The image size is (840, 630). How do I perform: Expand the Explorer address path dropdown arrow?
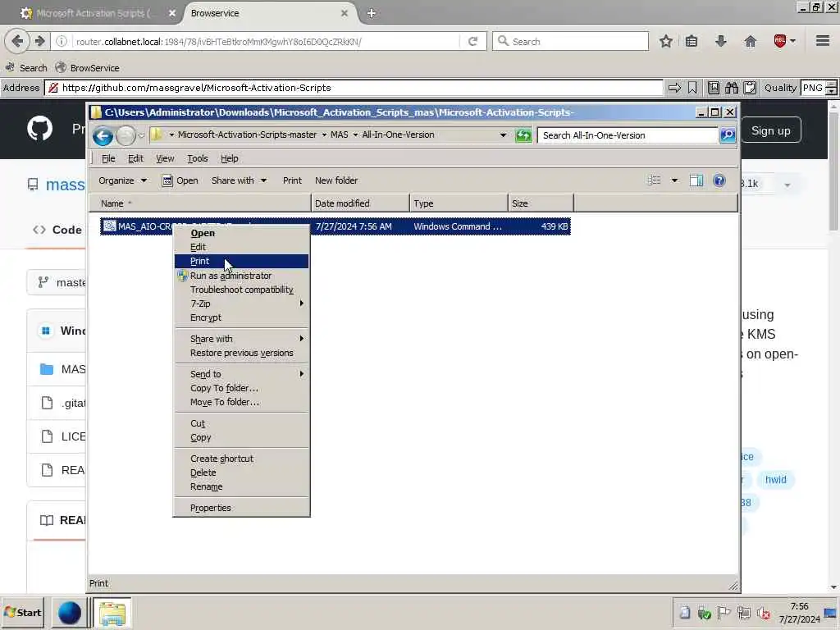503,135
